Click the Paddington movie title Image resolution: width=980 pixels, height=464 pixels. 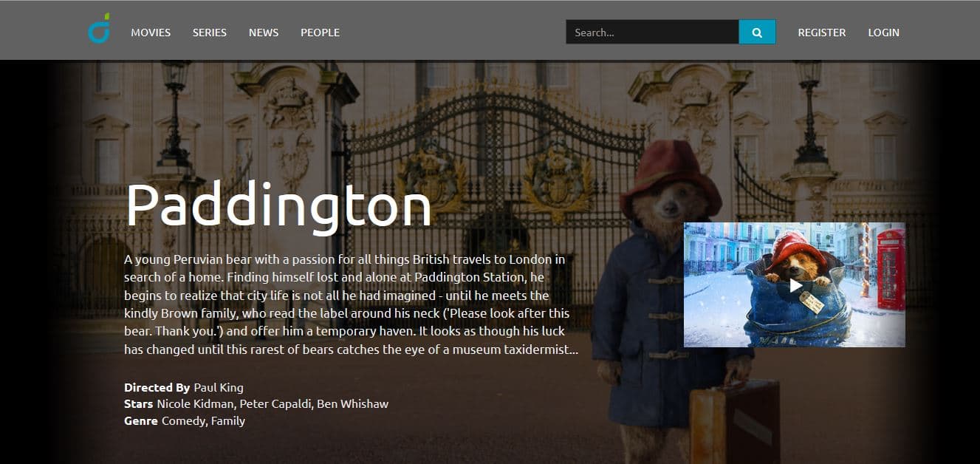(278, 206)
